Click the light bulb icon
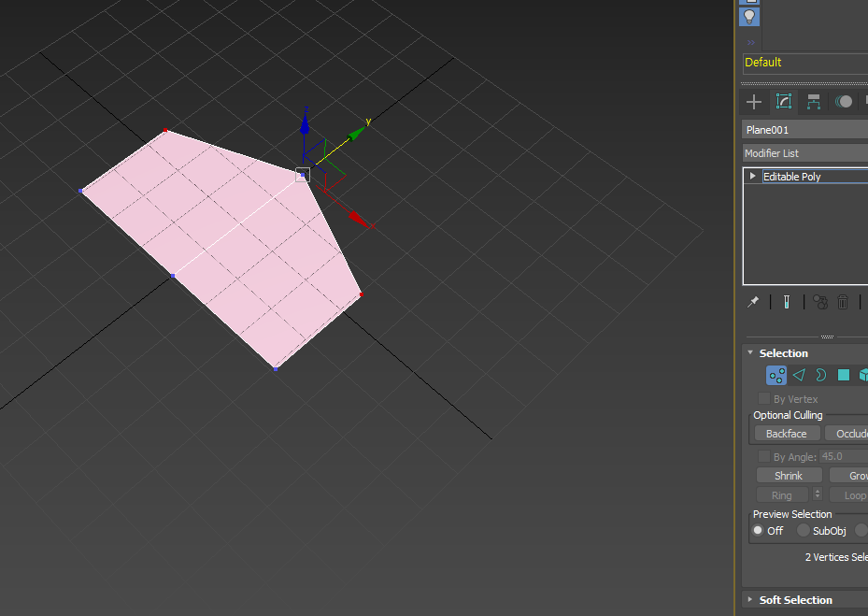868x616 pixels. 749,17
